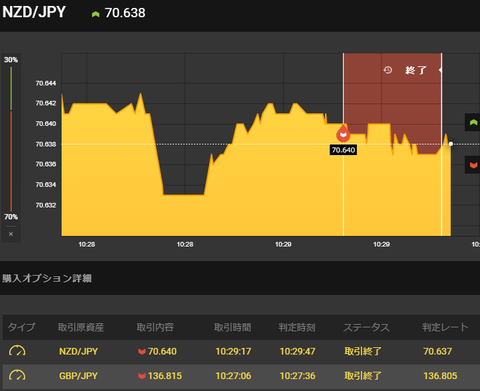
Task: Click the gauge icon in the GBP/JPY row
Action: [x=17, y=376]
